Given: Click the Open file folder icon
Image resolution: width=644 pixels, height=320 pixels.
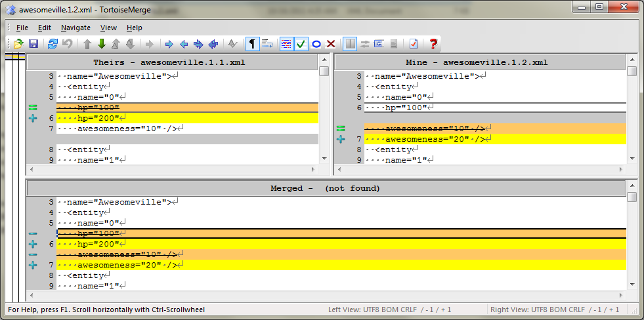Looking at the screenshot, I should pos(18,44).
